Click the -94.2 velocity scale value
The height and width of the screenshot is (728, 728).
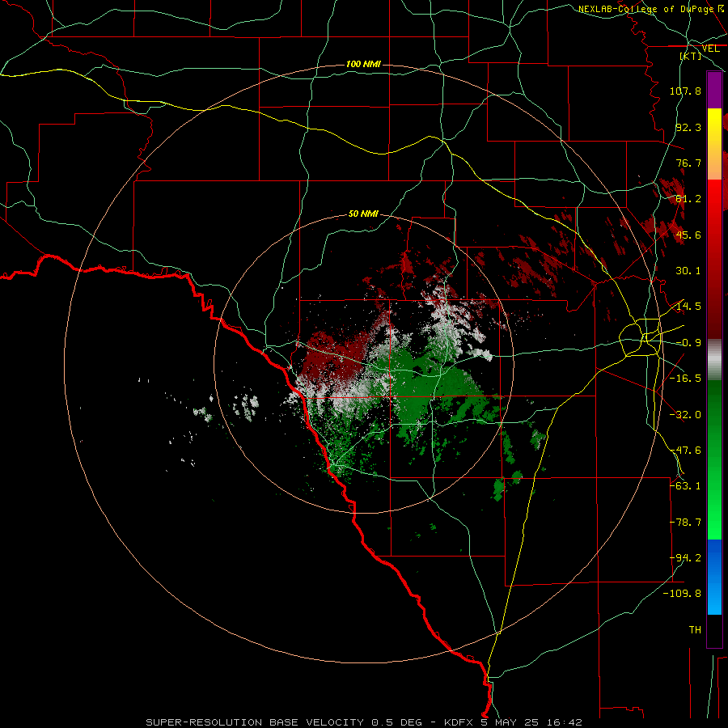coord(685,558)
